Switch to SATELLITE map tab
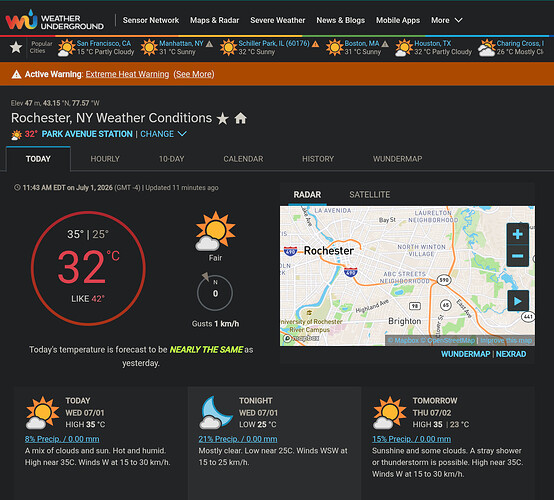This screenshot has height=500, width=554. 370,195
